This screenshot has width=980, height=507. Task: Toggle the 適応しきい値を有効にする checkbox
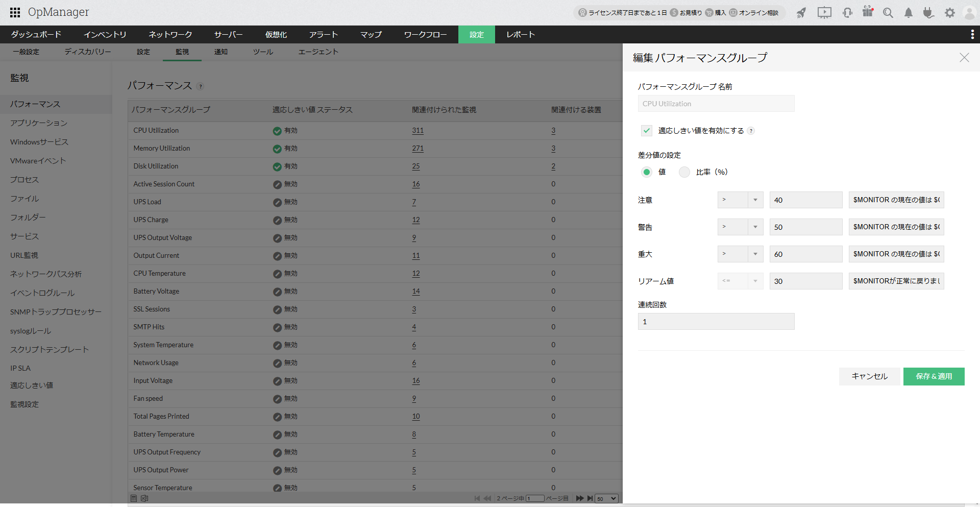[647, 131]
